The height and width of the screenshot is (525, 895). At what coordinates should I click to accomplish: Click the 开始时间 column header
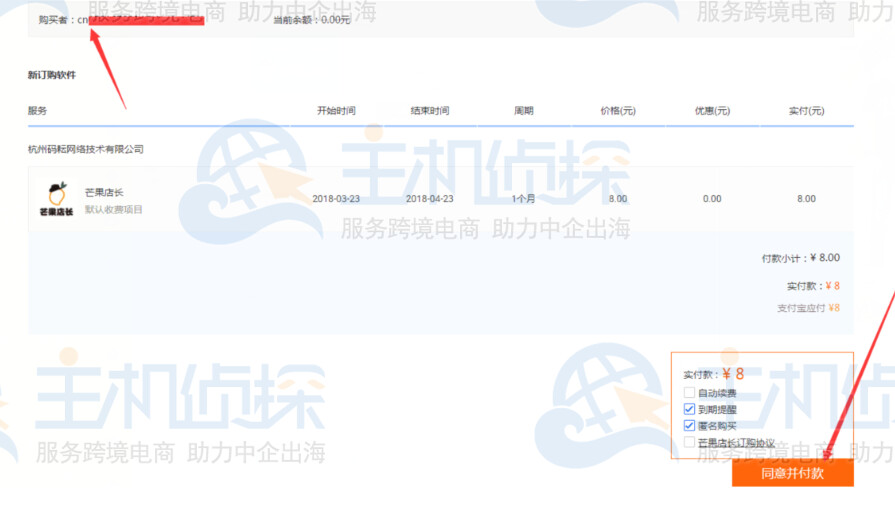[336, 111]
